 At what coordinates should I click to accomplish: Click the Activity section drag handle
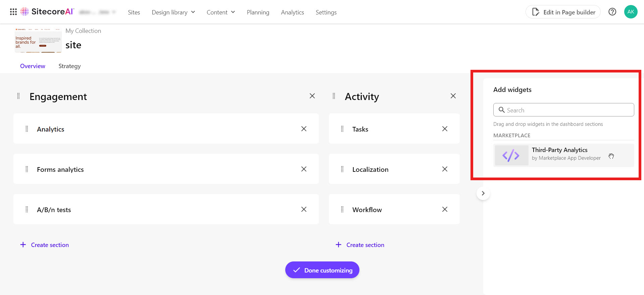pos(334,96)
